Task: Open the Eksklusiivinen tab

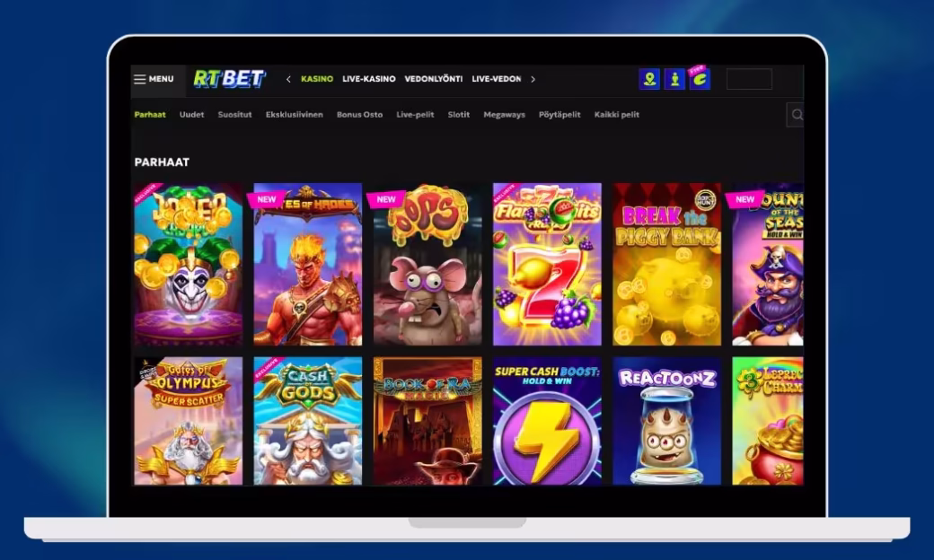Action: (x=295, y=114)
